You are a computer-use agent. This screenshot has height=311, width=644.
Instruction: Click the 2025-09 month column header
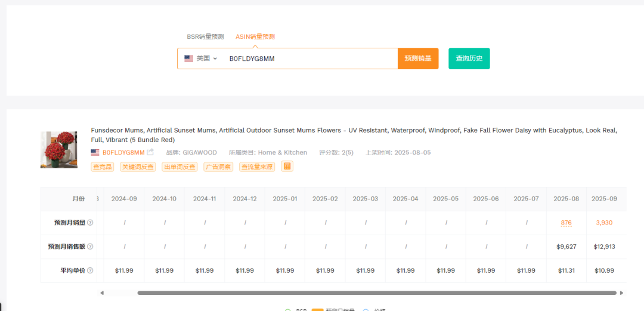604,199
